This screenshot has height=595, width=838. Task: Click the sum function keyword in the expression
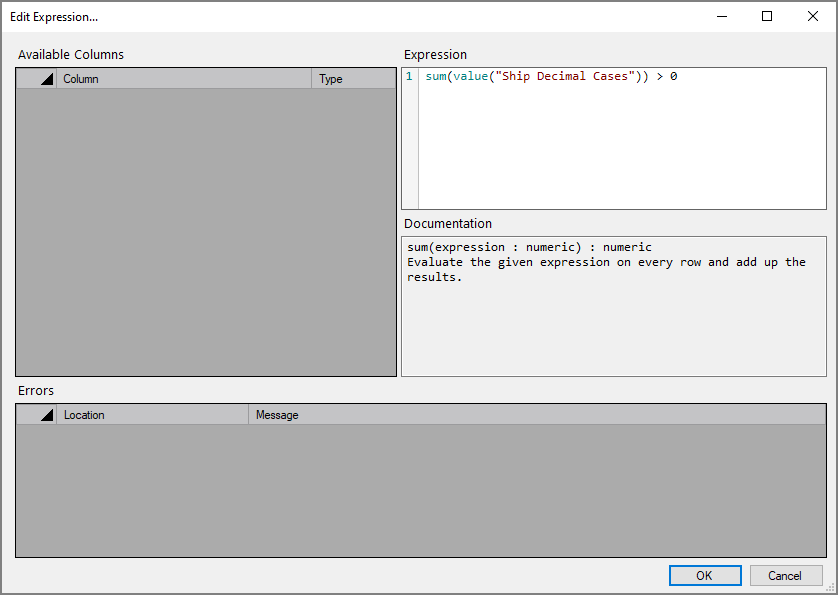tap(436, 75)
